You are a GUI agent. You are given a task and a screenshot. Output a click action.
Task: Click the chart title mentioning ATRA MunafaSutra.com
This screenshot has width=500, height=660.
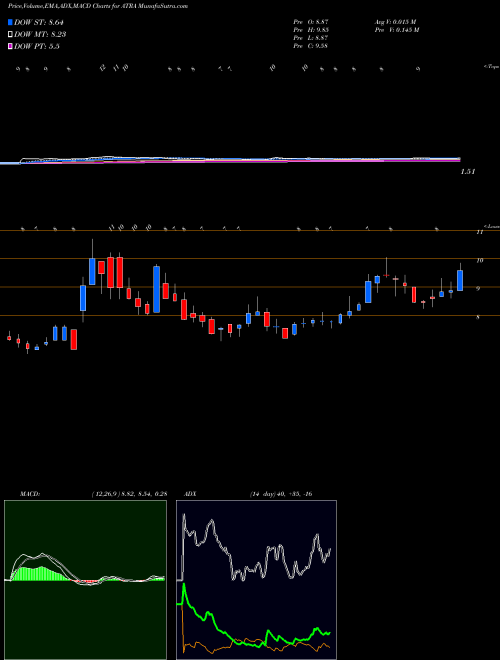98,6
